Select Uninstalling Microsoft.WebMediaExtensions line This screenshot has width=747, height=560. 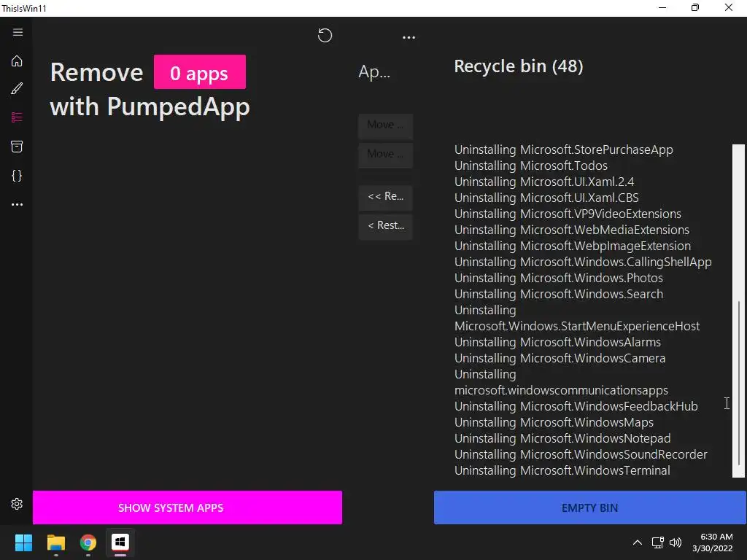point(572,230)
